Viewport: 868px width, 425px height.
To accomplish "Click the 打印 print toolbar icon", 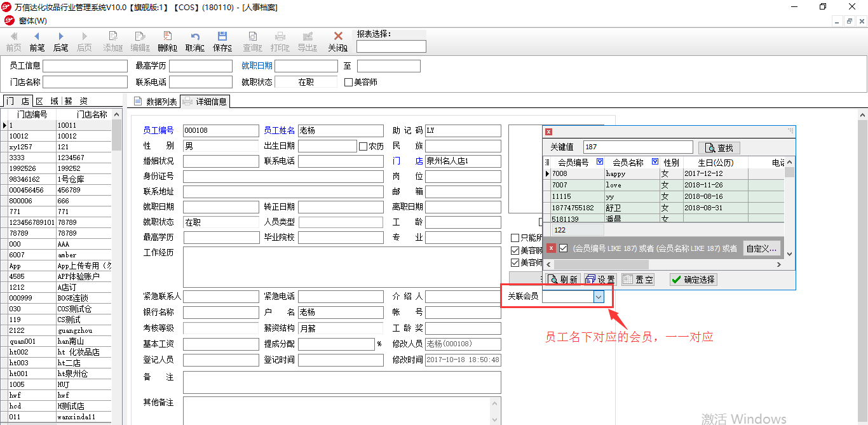I will pyautogui.click(x=280, y=41).
